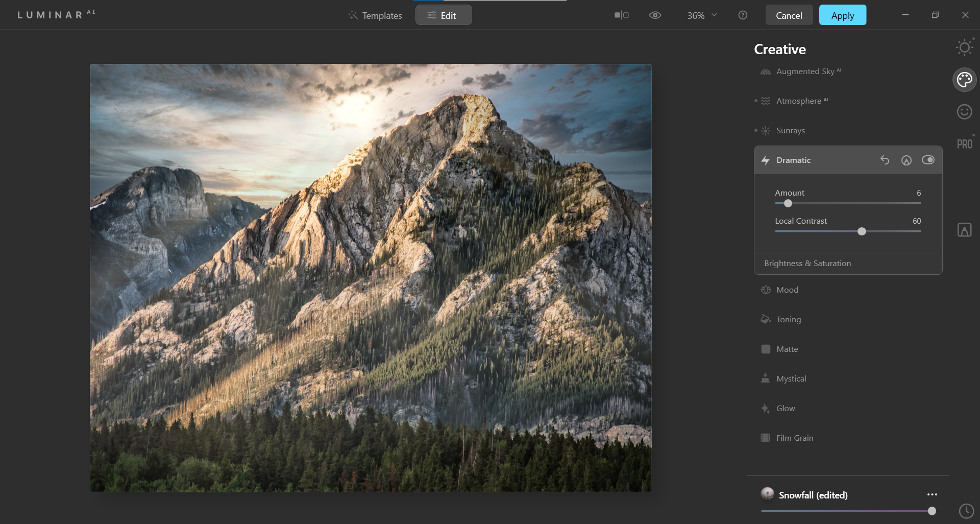Click the Local Contrast slider handle

(x=862, y=231)
